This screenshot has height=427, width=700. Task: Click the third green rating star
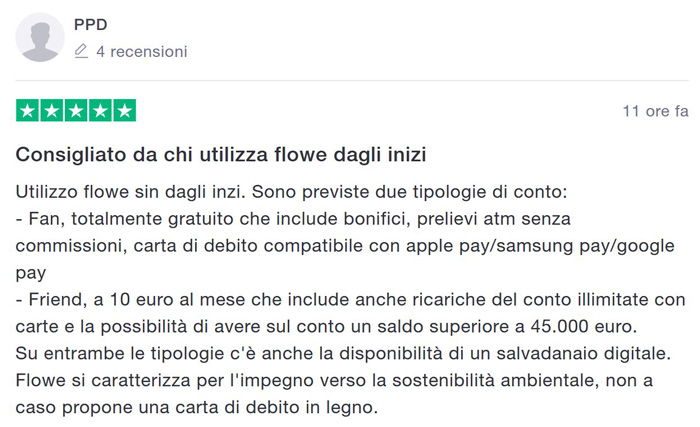tap(76, 111)
